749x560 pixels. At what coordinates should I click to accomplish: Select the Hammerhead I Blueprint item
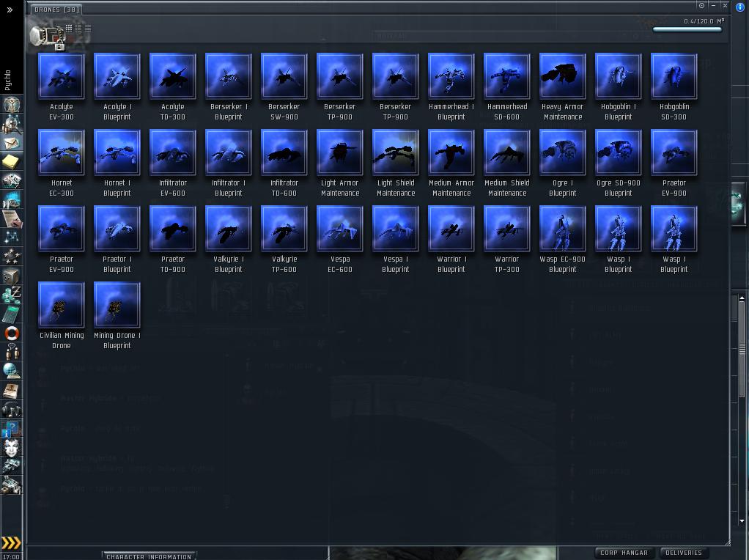tap(451, 86)
